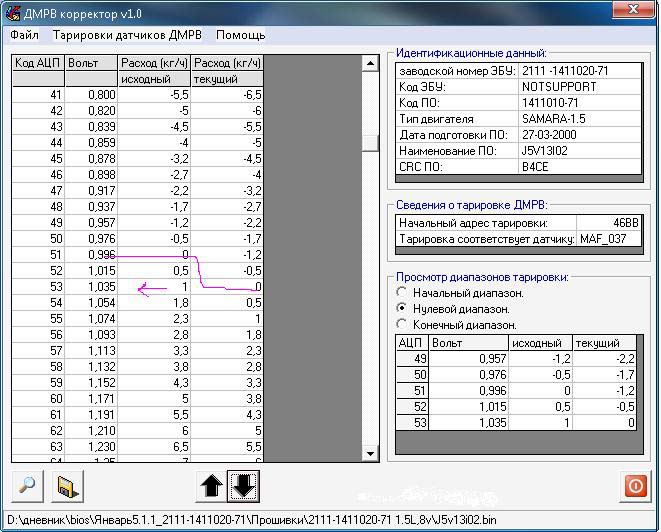Select the Начальный диапазон radio button
Viewport: 661px width, 532px height.
pyautogui.click(x=402, y=293)
